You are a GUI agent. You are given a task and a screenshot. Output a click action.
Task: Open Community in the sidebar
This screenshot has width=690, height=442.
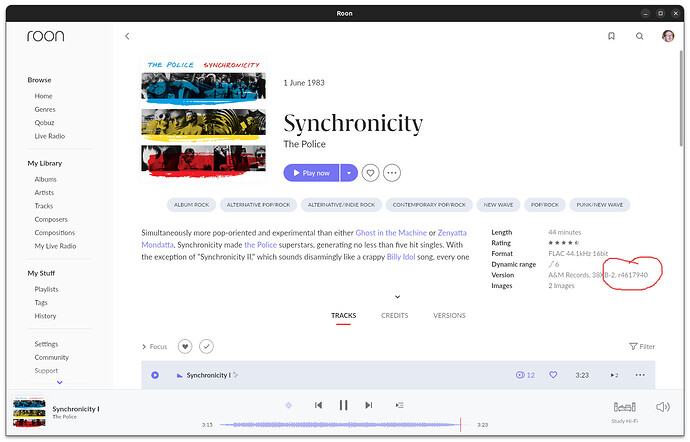(51, 357)
